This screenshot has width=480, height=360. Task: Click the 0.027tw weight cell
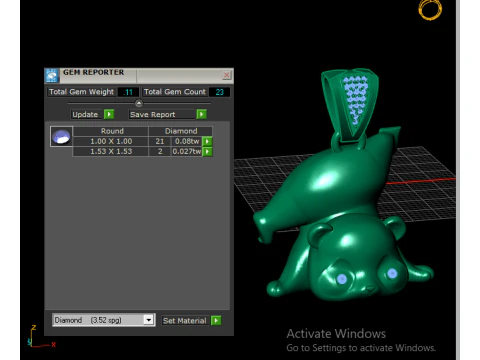coord(187,152)
